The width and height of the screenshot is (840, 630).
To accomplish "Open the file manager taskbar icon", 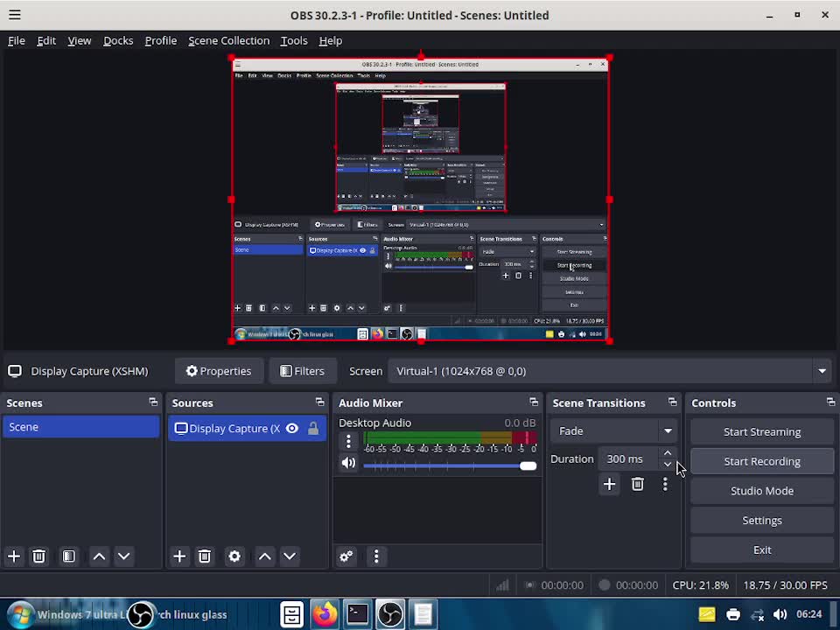I will click(292, 614).
